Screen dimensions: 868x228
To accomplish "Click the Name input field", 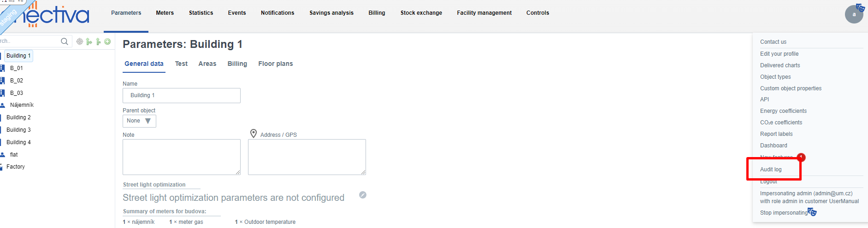I will (182, 95).
